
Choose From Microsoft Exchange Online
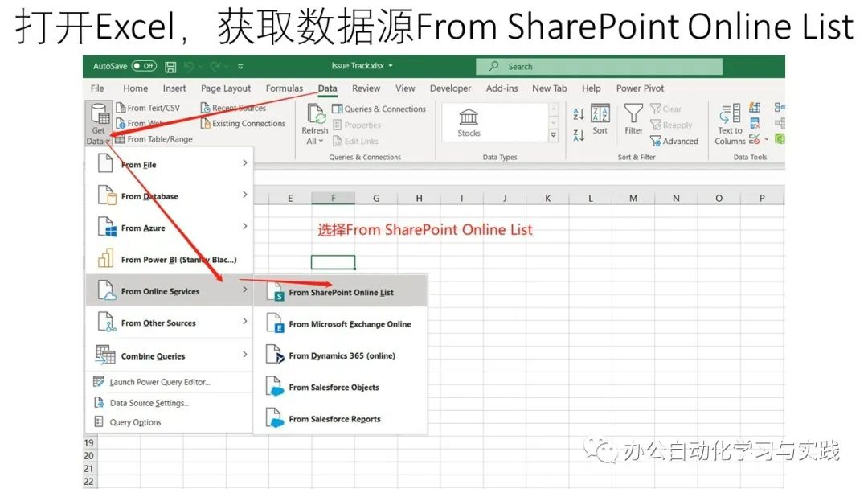coord(341,323)
